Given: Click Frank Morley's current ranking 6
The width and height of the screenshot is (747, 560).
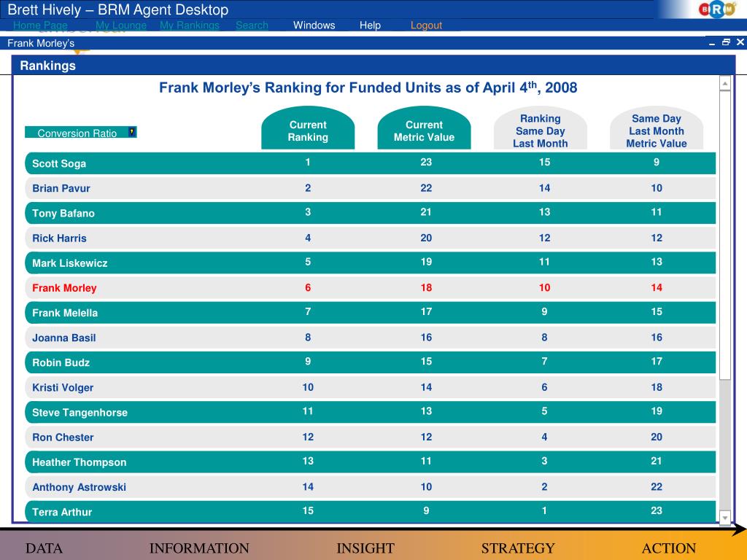Looking at the screenshot, I should (308, 287).
